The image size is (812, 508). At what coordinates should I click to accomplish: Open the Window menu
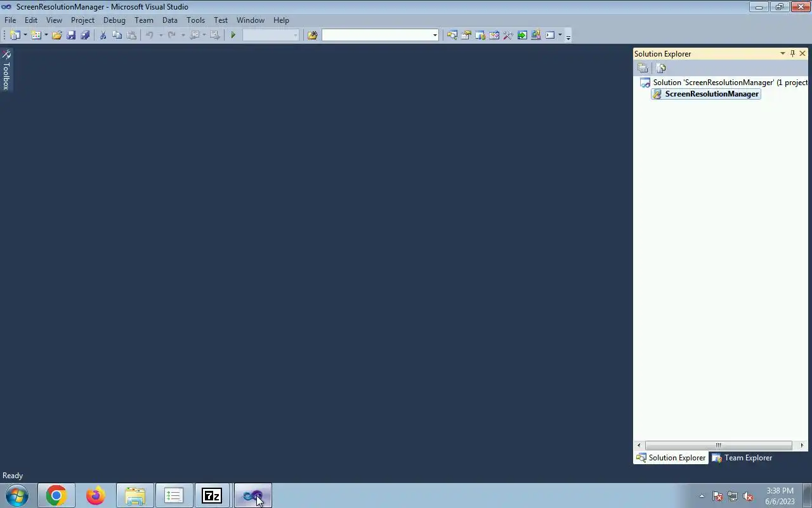tap(251, 20)
